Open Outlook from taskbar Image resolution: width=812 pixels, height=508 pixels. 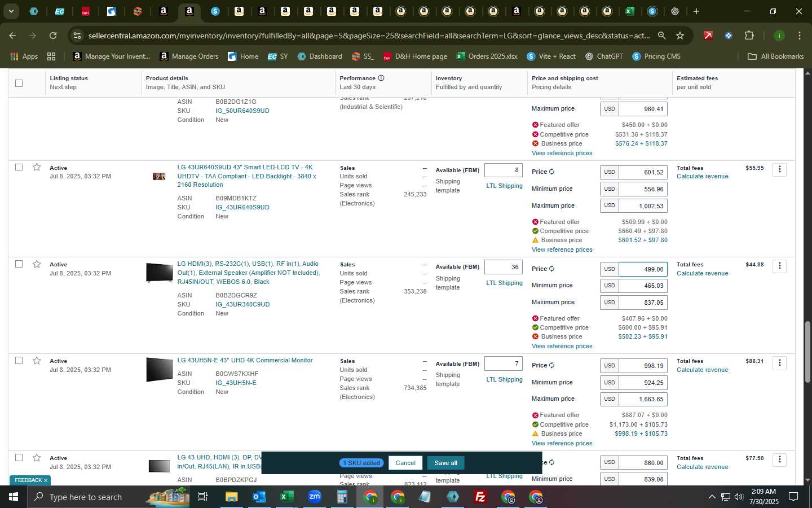click(x=259, y=497)
